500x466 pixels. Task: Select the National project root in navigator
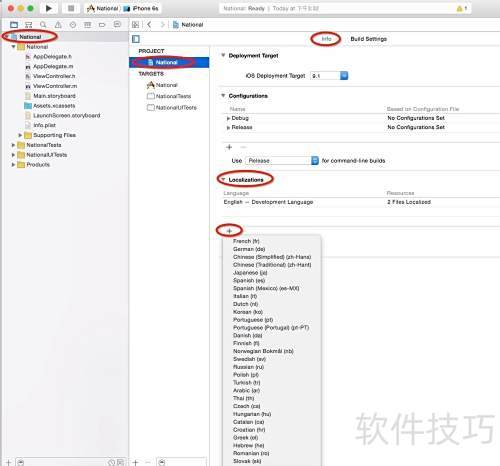click(30, 37)
